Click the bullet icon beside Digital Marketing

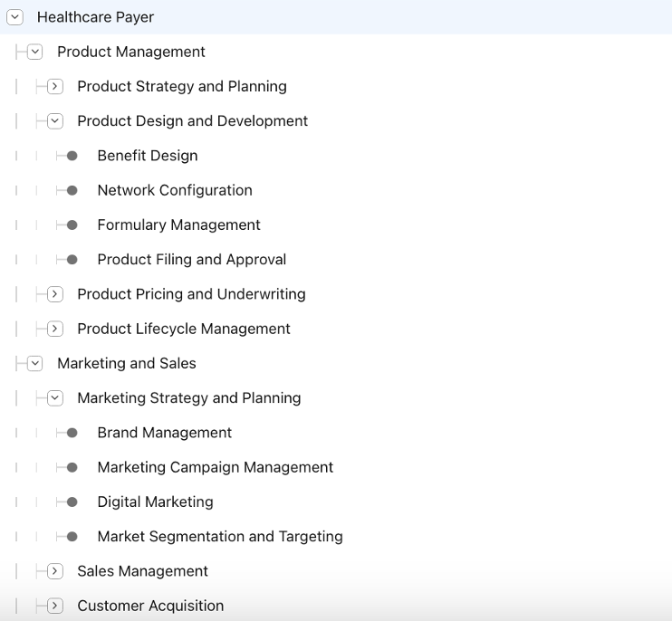coord(72,502)
